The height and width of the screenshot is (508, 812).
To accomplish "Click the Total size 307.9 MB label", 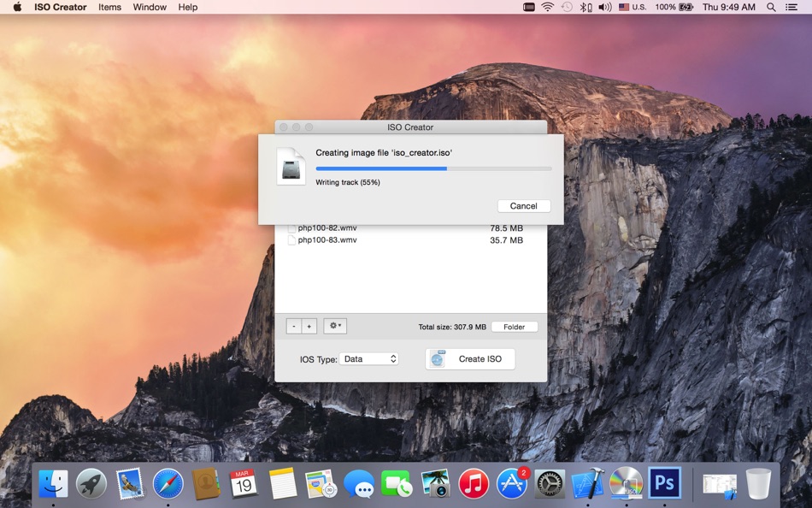I will click(x=452, y=327).
